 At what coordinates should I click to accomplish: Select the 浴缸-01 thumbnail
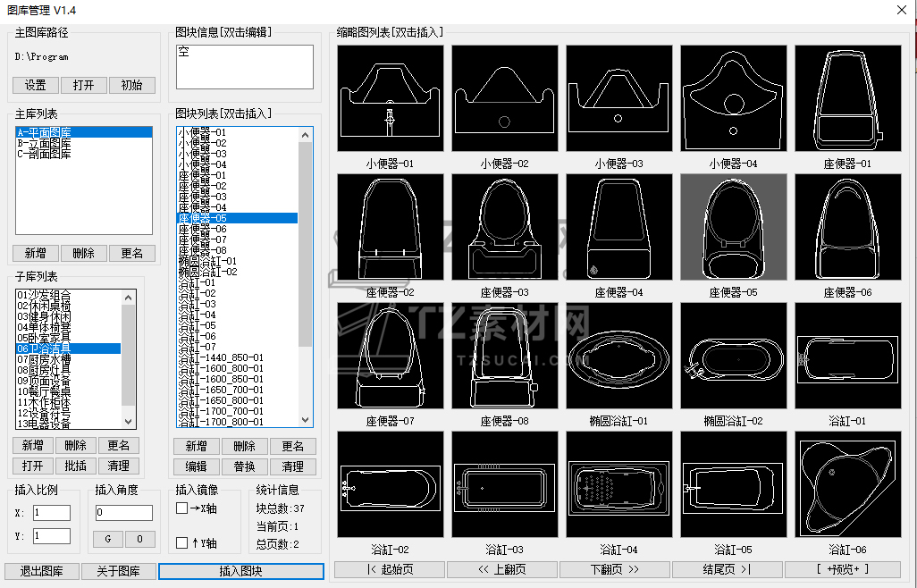coord(848,356)
